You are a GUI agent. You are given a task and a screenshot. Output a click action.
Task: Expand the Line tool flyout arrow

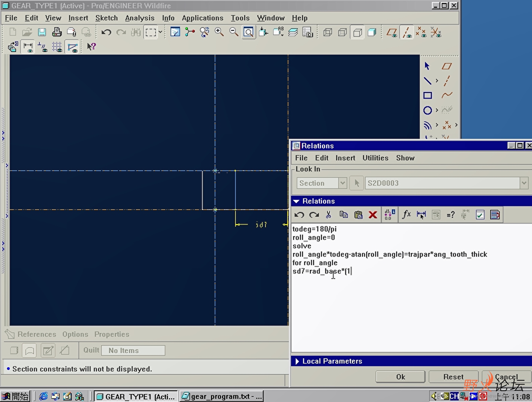point(437,80)
